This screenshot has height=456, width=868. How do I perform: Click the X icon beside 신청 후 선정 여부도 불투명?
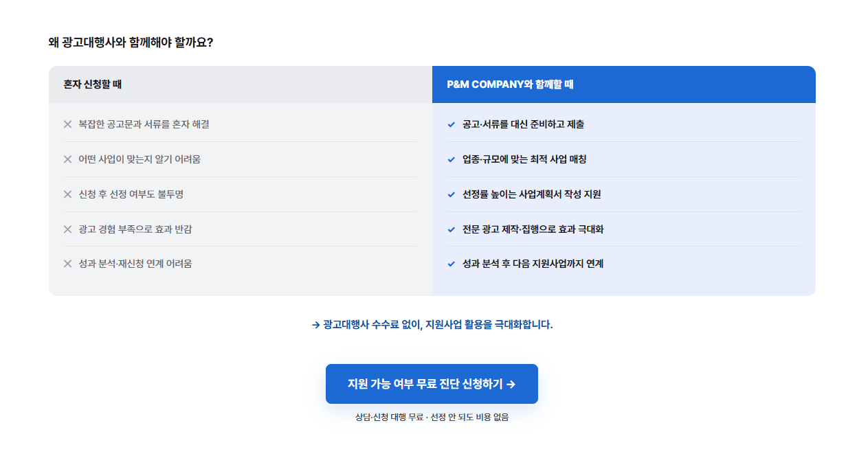67,194
